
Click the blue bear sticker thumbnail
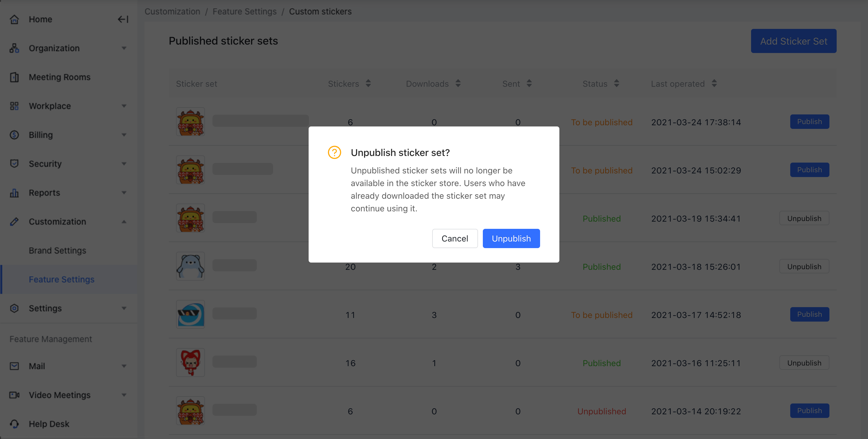coord(190,266)
